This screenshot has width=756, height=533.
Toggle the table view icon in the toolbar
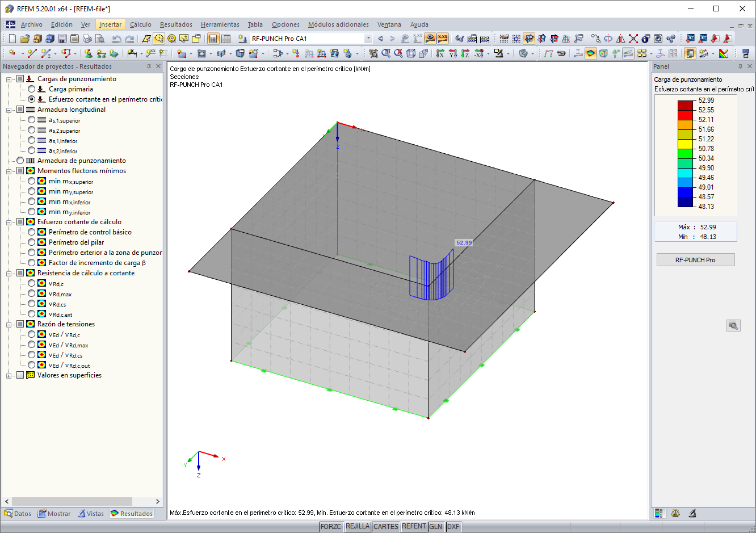point(225,39)
